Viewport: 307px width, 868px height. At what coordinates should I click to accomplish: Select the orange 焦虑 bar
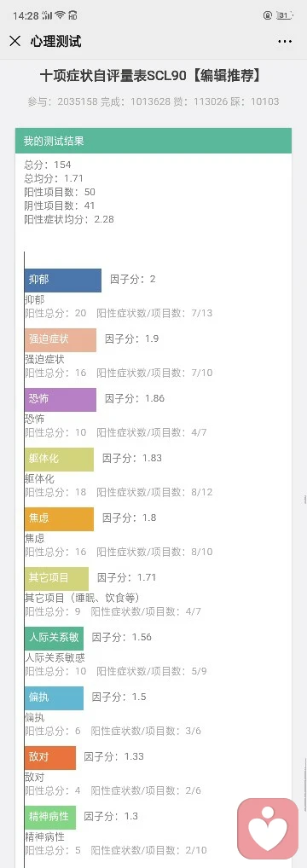coord(59,519)
